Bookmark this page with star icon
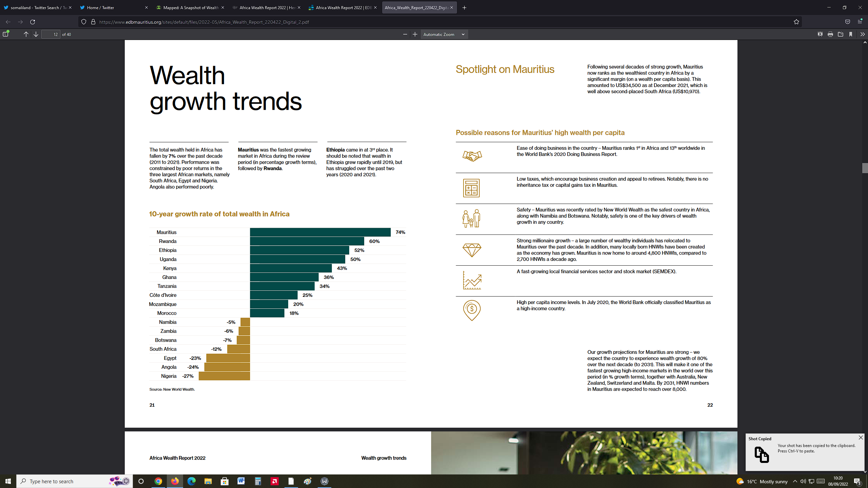This screenshot has width=868, height=488. pyautogui.click(x=796, y=22)
